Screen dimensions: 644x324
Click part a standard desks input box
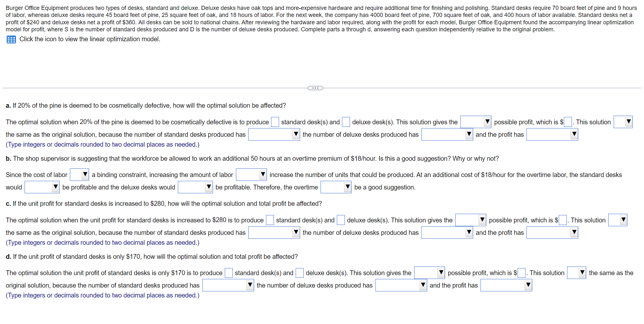[x=275, y=122]
